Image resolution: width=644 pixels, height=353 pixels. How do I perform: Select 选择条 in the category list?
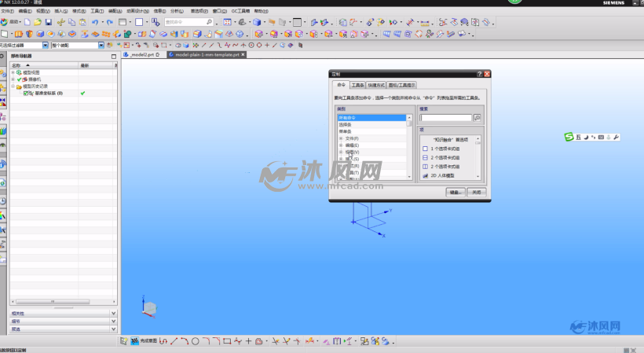(371, 124)
